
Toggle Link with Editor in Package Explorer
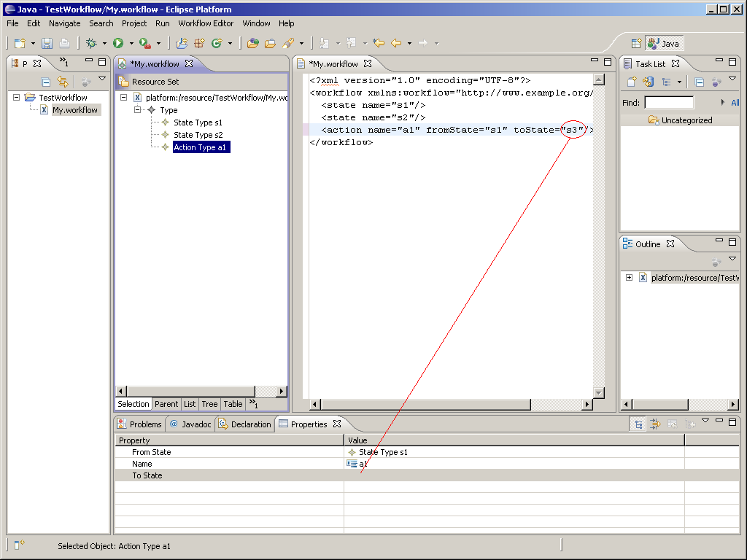pos(63,82)
